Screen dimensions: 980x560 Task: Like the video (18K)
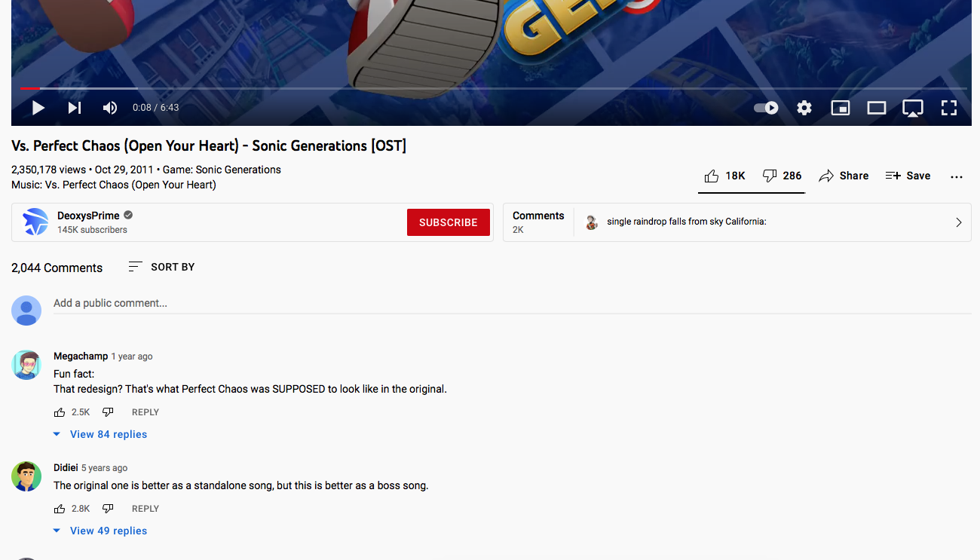(x=724, y=176)
